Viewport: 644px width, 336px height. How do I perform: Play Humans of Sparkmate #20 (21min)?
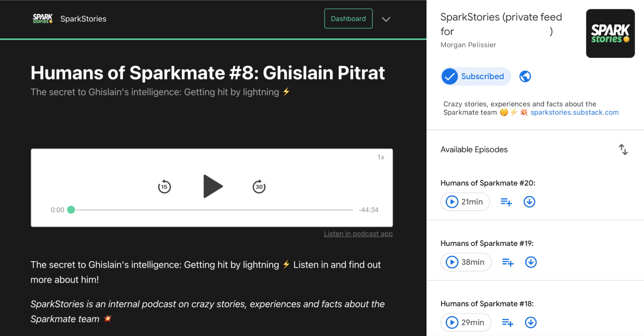(465, 202)
